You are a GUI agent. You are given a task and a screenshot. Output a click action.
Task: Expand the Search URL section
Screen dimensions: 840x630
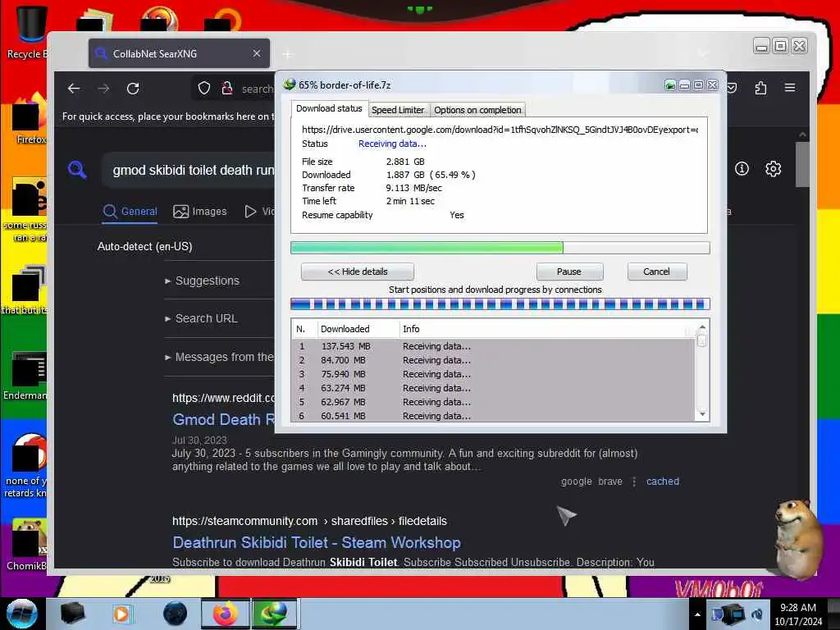tap(202, 318)
